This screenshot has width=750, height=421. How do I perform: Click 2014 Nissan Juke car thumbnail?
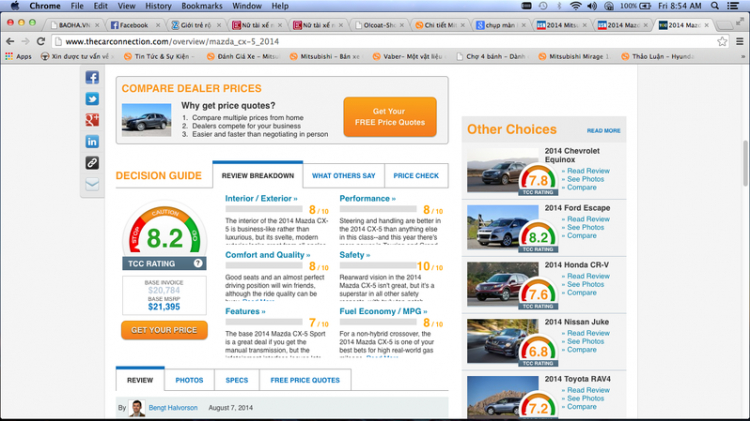coord(503,341)
